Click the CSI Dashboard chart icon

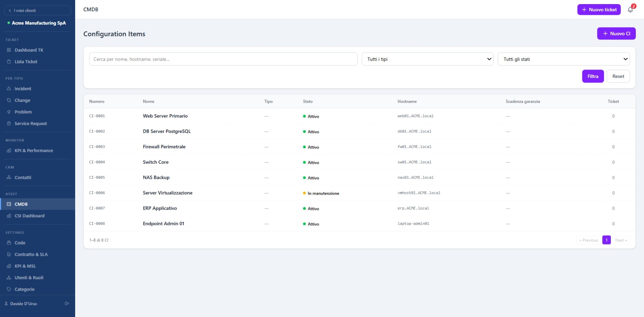click(x=9, y=216)
